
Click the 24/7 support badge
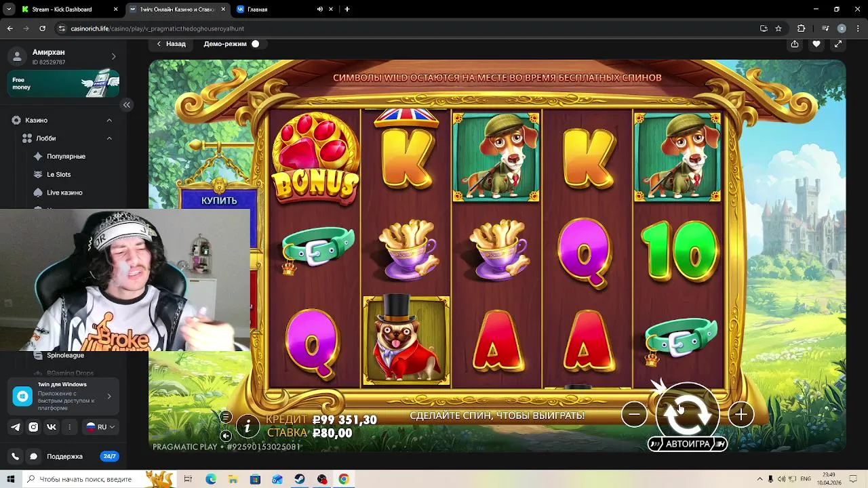click(x=109, y=456)
